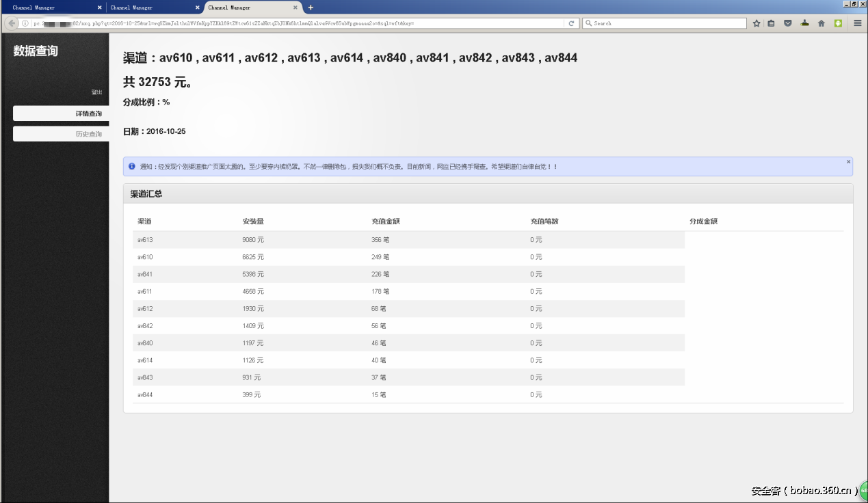The image size is (868, 503).
Task: Click the 6625 元 value
Action: (x=253, y=257)
